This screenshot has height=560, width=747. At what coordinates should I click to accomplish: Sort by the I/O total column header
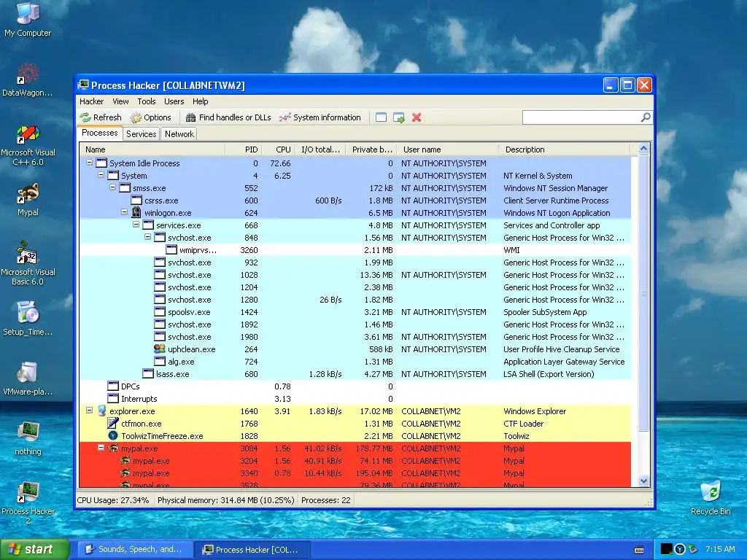click(320, 149)
